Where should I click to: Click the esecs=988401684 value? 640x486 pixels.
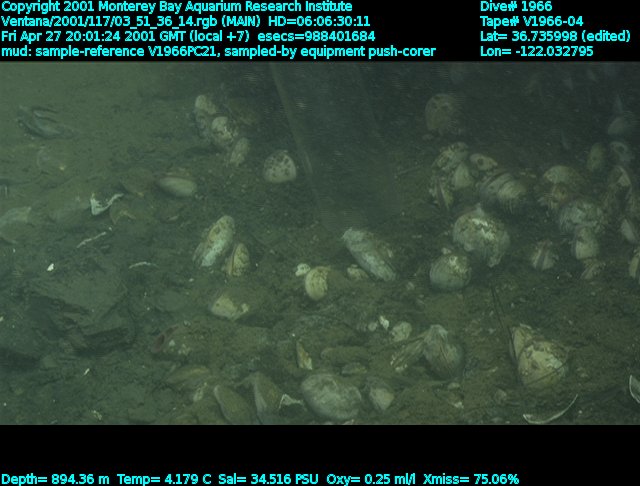pos(315,36)
